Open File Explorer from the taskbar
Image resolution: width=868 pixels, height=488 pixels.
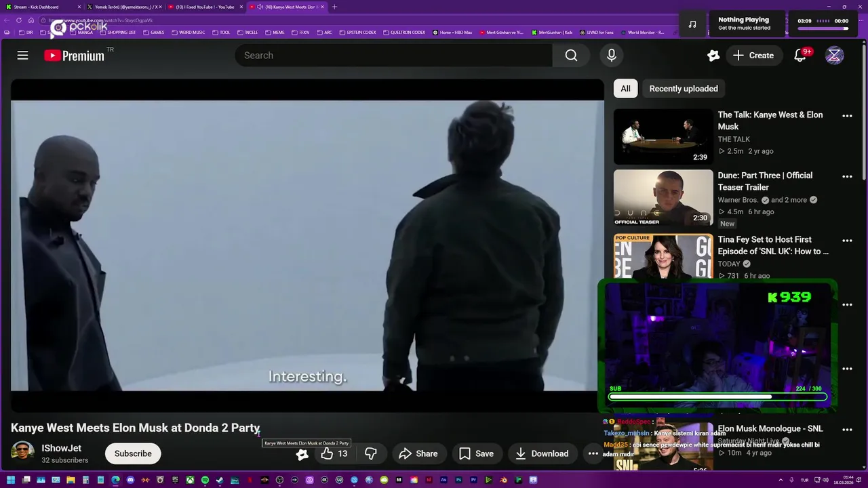[x=71, y=480]
